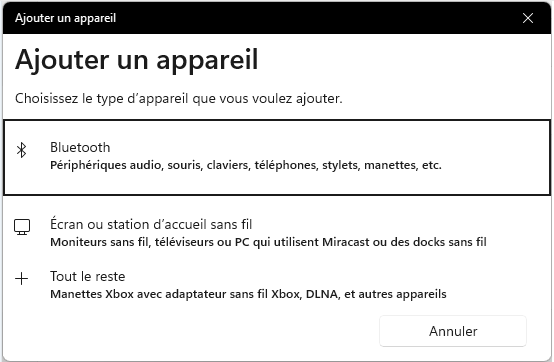This screenshot has height=362, width=554.
Task: Cancel with the Annuler button
Action: [453, 331]
